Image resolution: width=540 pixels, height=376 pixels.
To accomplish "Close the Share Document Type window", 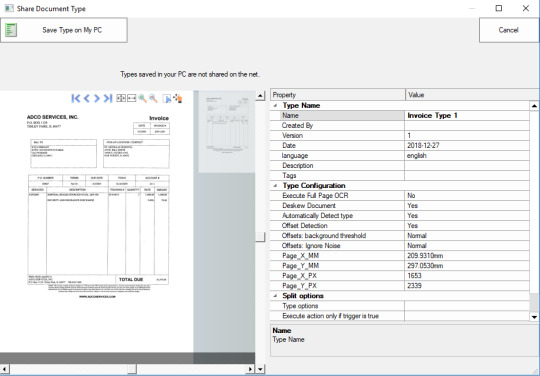I will coord(526,8).
